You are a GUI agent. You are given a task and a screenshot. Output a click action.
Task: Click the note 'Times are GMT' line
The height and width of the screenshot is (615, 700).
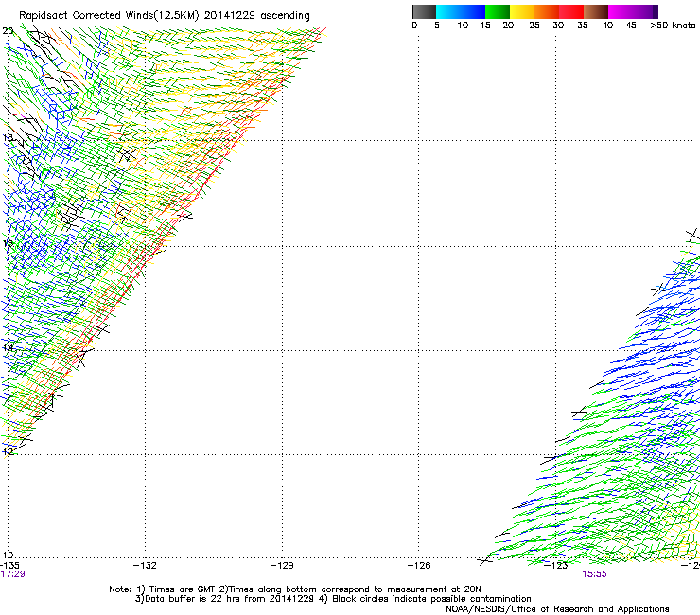[295, 589]
